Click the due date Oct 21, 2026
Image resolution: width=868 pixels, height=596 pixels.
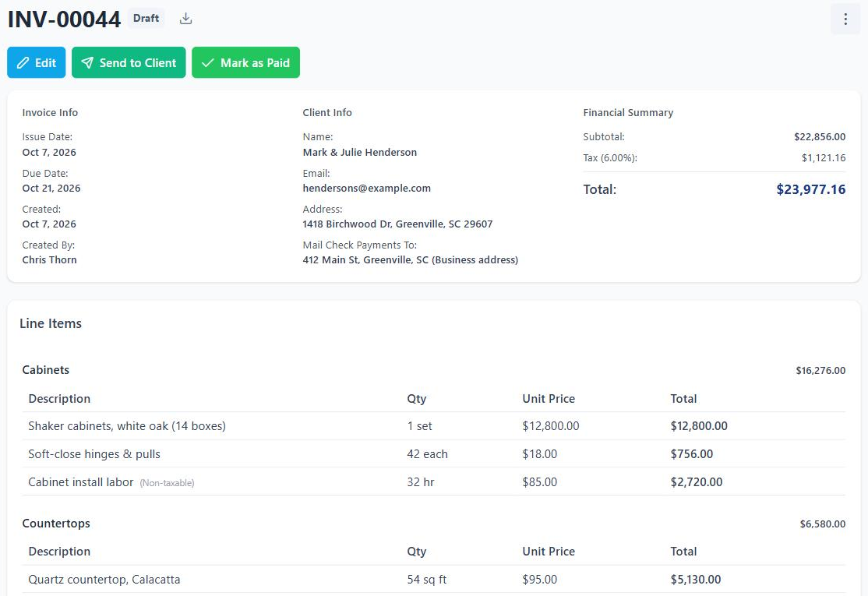point(51,189)
